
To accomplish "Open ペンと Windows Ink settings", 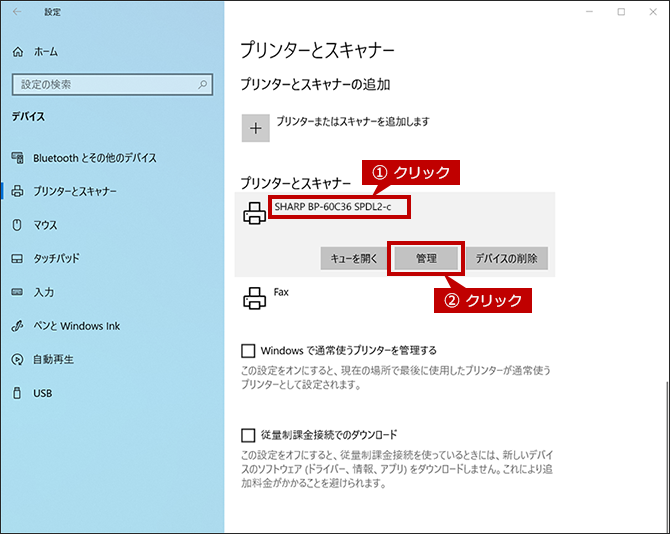I will pyautogui.click(x=76, y=326).
